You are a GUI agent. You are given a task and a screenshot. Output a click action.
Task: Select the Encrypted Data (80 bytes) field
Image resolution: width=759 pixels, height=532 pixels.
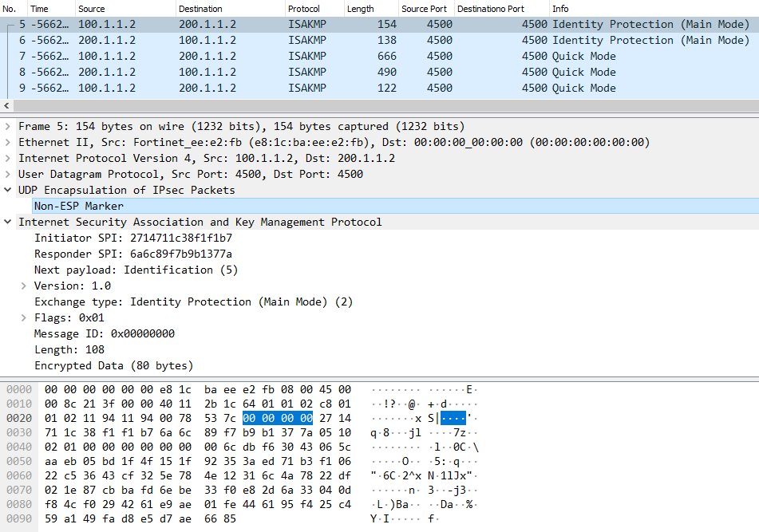(x=113, y=366)
